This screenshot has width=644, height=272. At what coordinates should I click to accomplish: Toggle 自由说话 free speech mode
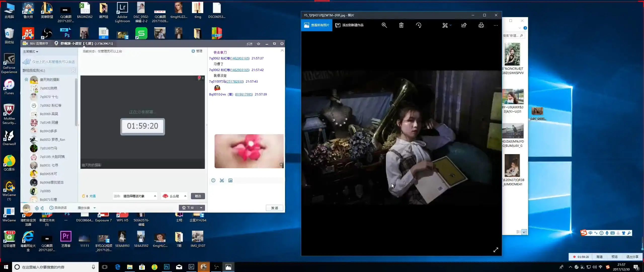coord(58,208)
